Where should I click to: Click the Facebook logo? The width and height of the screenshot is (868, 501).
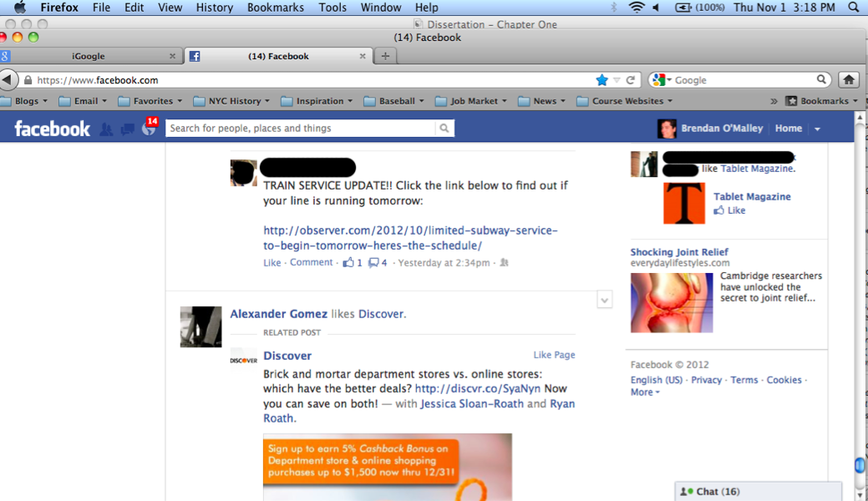[52, 129]
